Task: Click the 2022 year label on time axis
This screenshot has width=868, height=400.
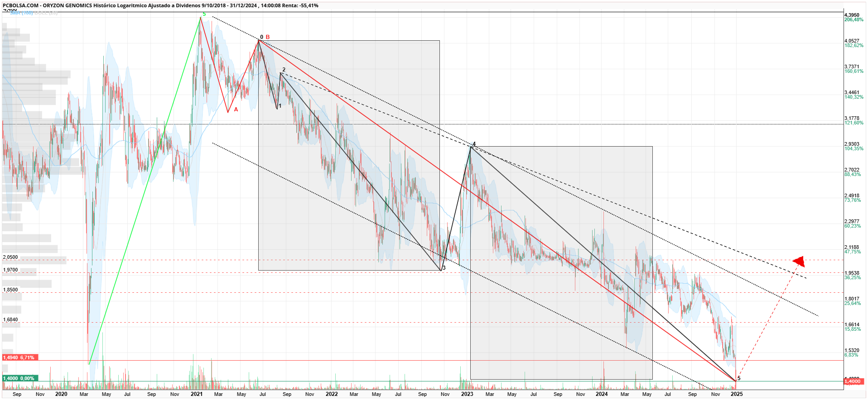Action: point(332,394)
